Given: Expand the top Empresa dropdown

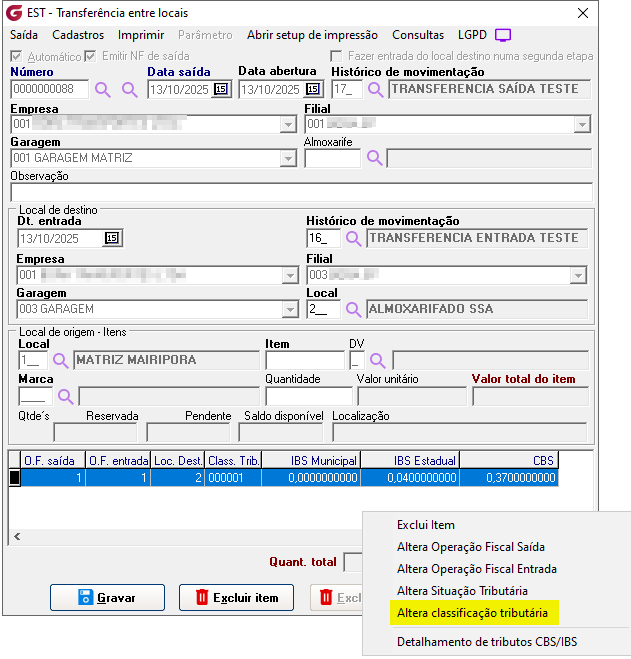Looking at the screenshot, I should (x=288, y=124).
